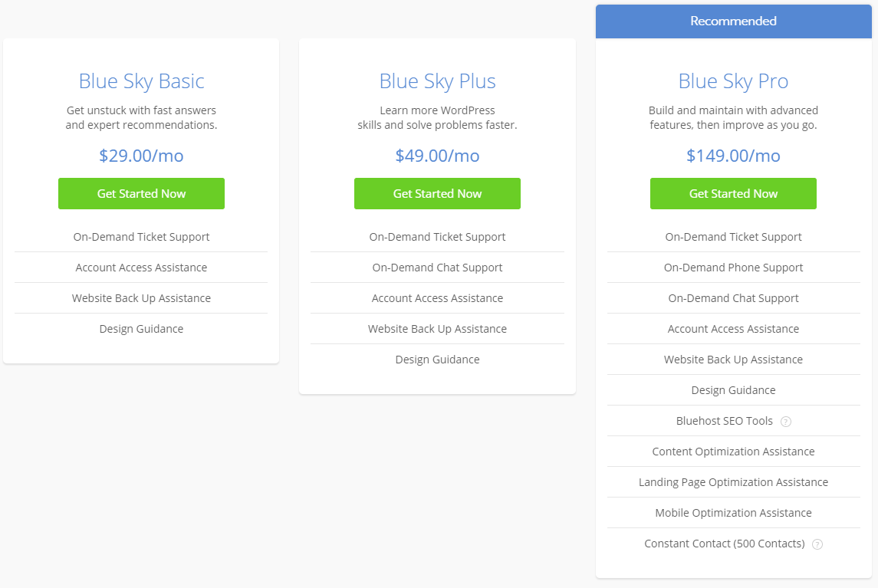Click the help icon next to Bluehost SEO Tools
This screenshot has height=588, width=878.
pos(786,422)
